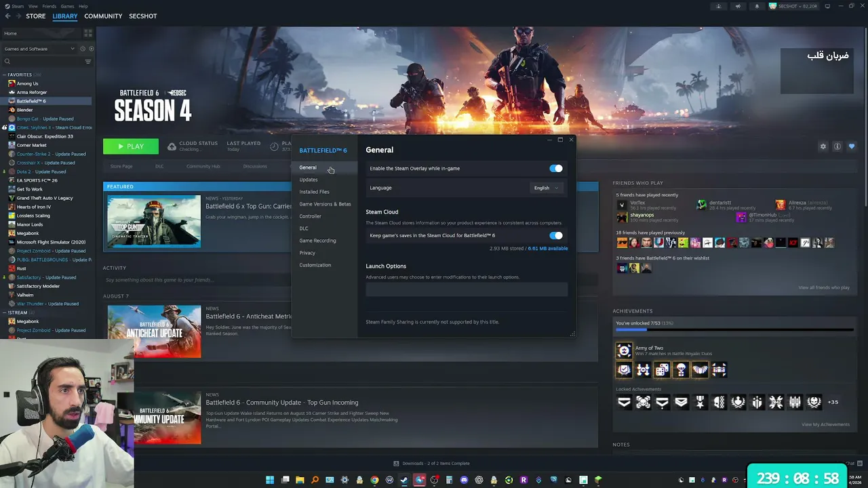Image resolution: width=868 pixels, height=488 pixels.
Task: Select Controller in properties sidebar
Action: pyautogui.click(x=311, y=216)
